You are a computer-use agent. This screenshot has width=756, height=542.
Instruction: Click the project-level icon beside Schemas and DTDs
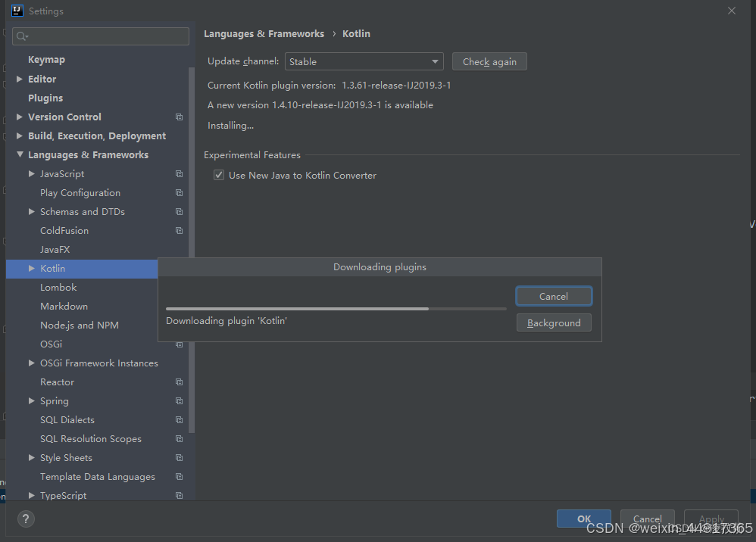(179, 211)
